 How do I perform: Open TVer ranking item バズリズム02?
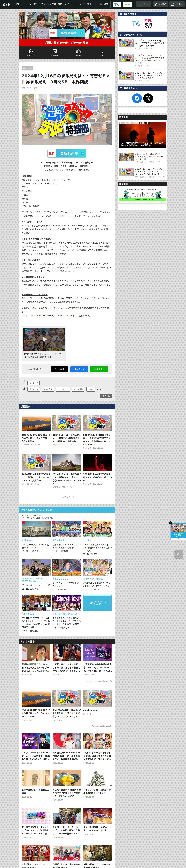click(36, 613)
